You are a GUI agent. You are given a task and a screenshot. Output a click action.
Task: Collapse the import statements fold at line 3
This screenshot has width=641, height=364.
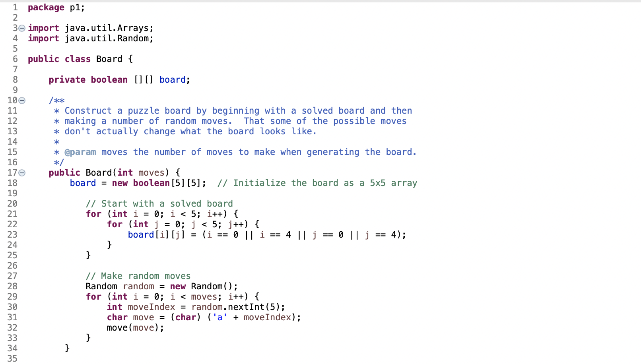[22, 28]
